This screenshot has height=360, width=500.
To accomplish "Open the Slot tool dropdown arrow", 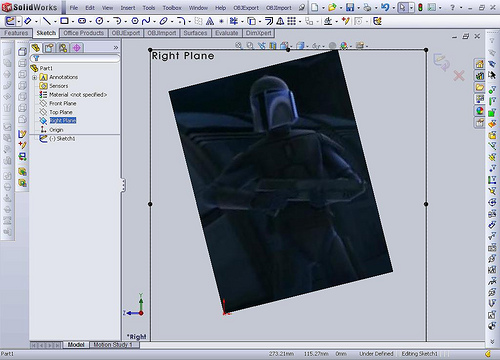I will point(90,21).
